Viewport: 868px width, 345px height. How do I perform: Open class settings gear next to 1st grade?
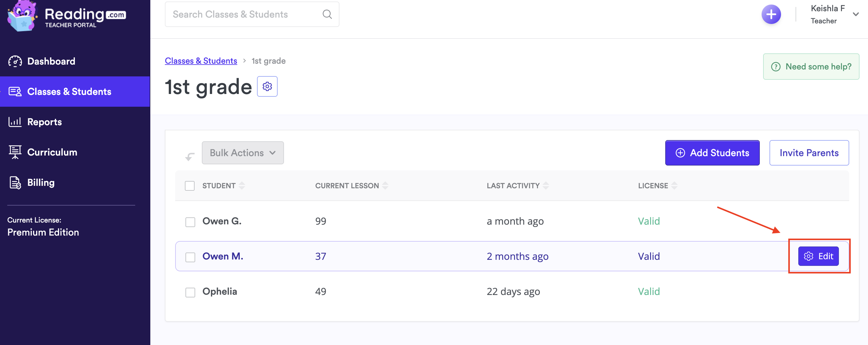point(267,87)
